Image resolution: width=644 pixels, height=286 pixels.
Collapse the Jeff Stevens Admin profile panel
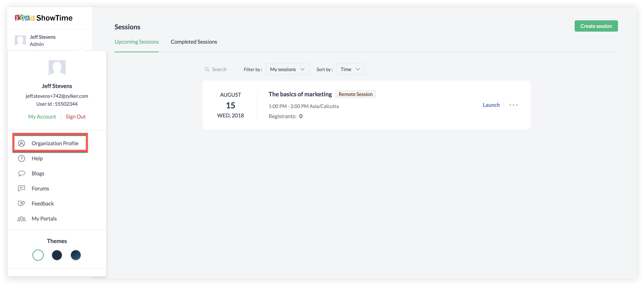click(42, 40)
